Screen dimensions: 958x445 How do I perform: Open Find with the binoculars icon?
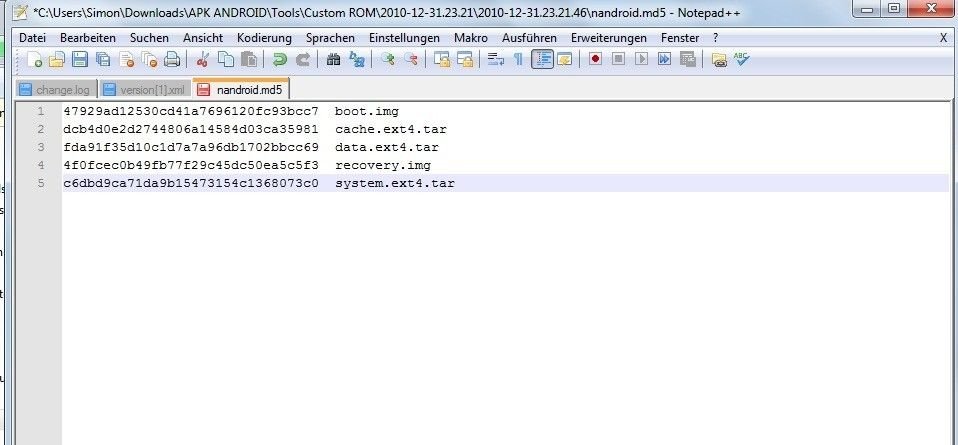[x=334, y=59]
